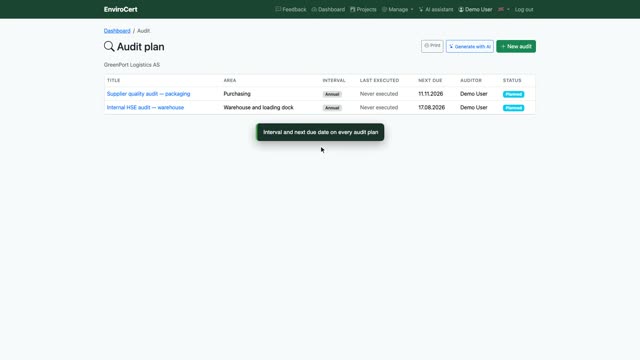Screen dimensions: 640x360
Task: Click the INTERVAL column header
Action: point(334,80)
